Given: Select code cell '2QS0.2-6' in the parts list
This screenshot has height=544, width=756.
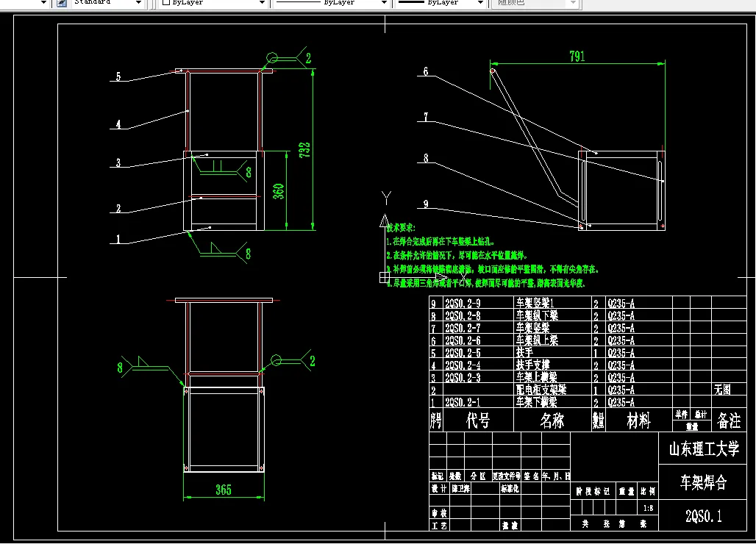Looking at the screenshot, I should pyautogui.click(x=463, y=340).
